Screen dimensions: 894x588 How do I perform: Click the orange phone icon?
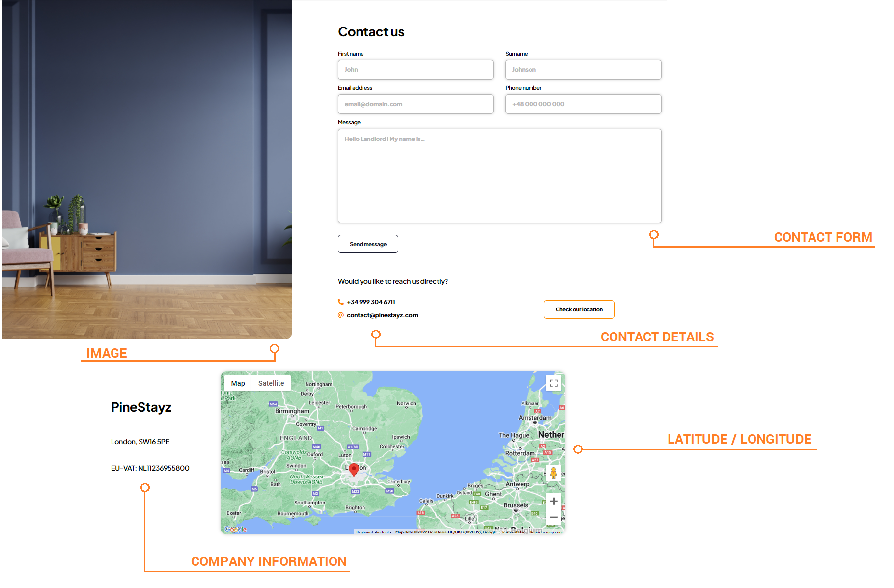click(x=341, y=302)
